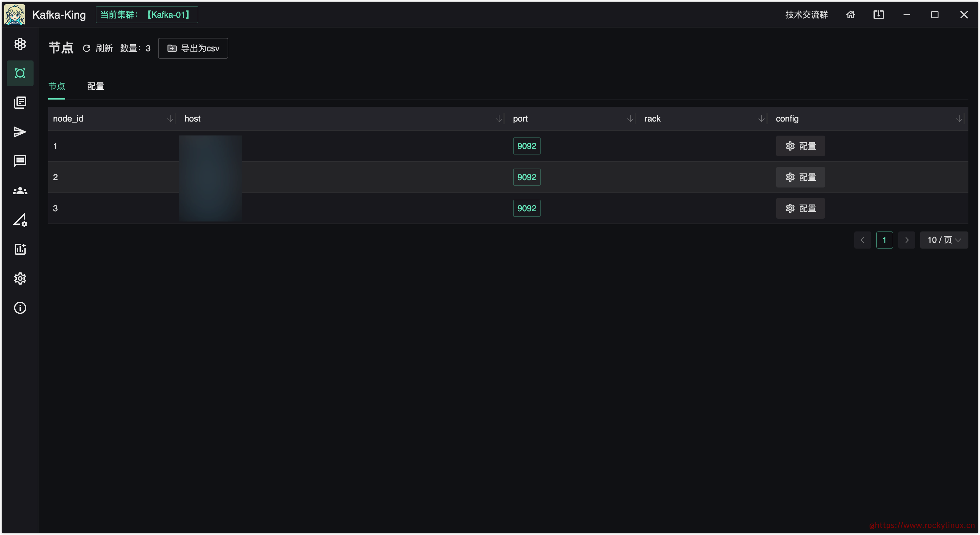Image resolution: width=980 pixels, height=535 pixels.
Task: Open the monitoring chart sidebar icon
Action: (x=20, y=249)
